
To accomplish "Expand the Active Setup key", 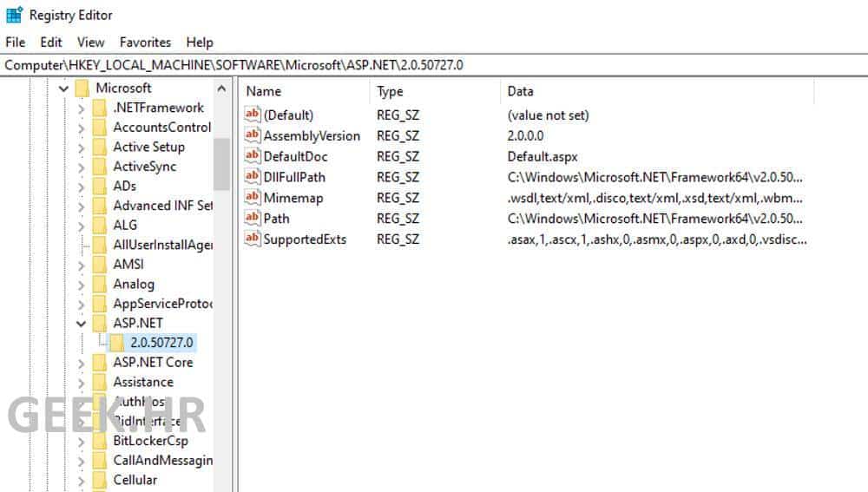I will click(x=82, y=148).
